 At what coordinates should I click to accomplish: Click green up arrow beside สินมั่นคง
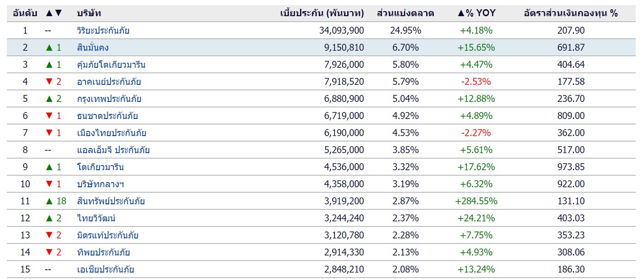(49, 47)
